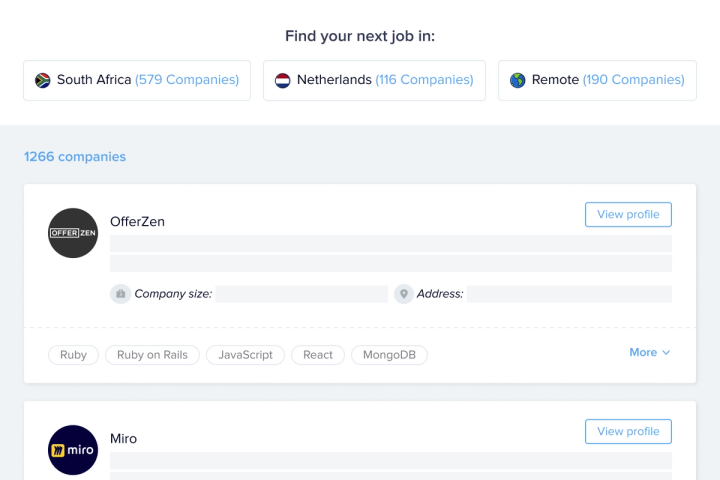Click the chevron next to More
720x480 pixels.
click(x=666, y=352)
